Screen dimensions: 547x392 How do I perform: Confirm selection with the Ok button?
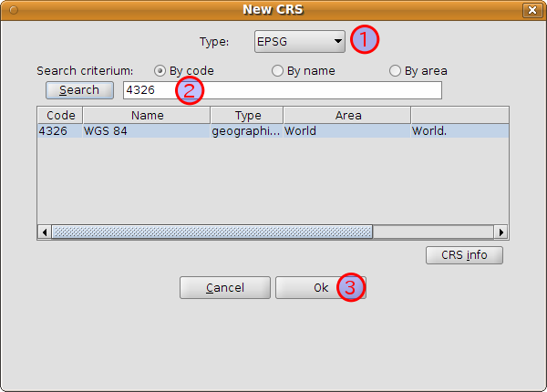pos(320,287)
